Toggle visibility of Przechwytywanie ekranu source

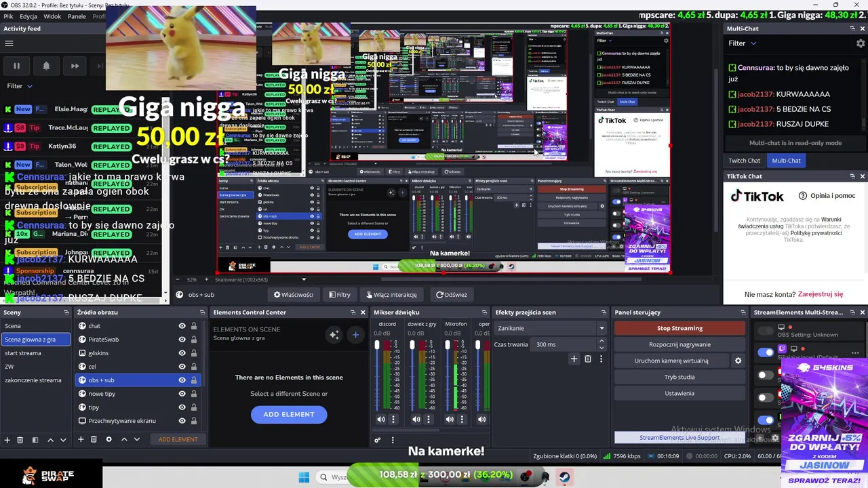click(x=182, y=421)
